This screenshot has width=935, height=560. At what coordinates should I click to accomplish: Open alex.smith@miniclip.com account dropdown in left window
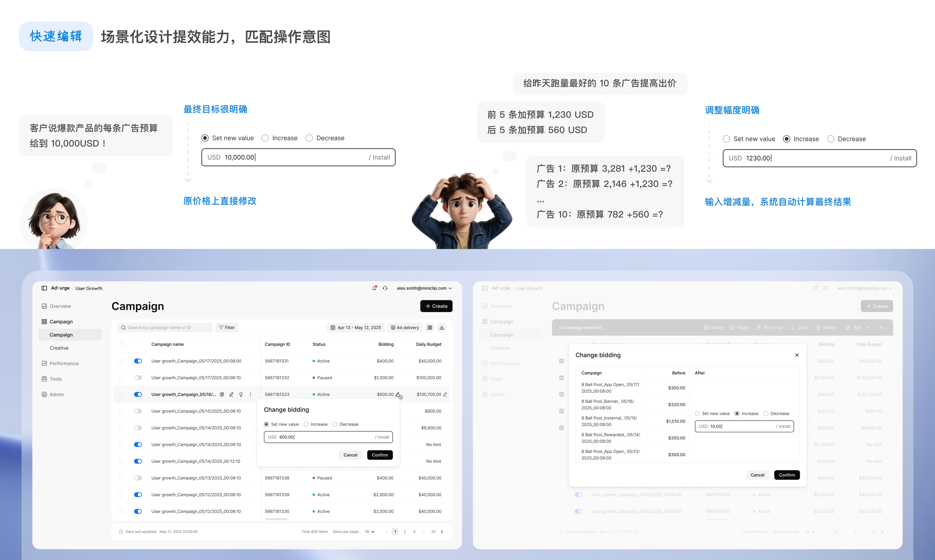pyautogui.click(x=424, y=288)
